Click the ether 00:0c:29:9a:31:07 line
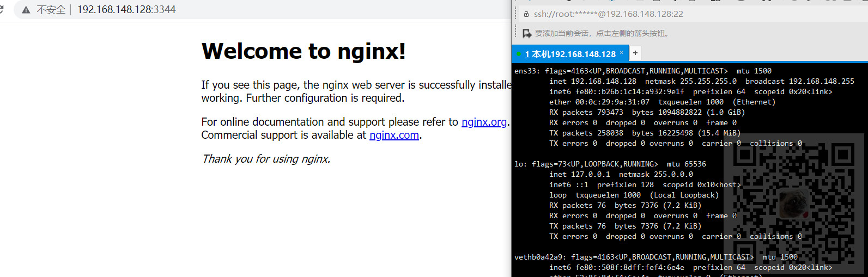 (x=662, y=102)
